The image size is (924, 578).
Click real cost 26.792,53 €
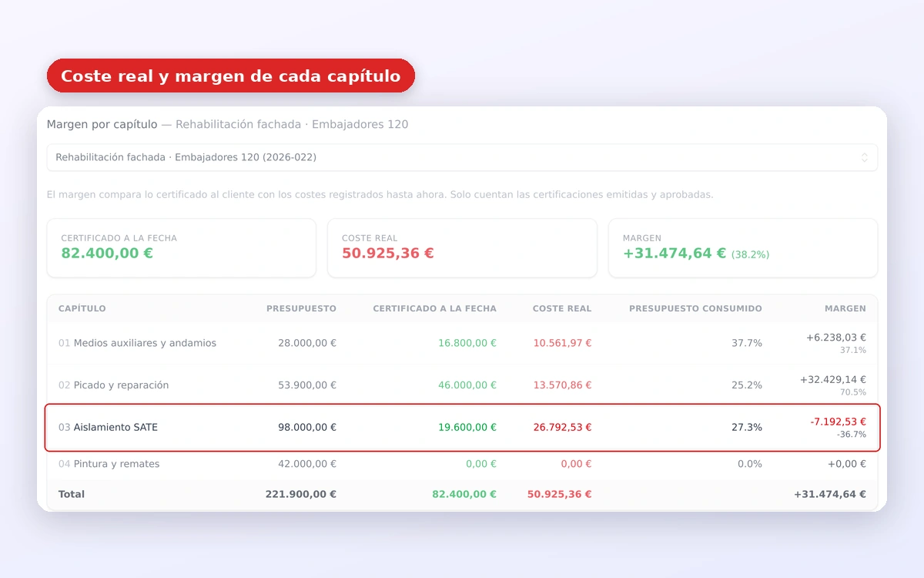[x=563, y=427]
